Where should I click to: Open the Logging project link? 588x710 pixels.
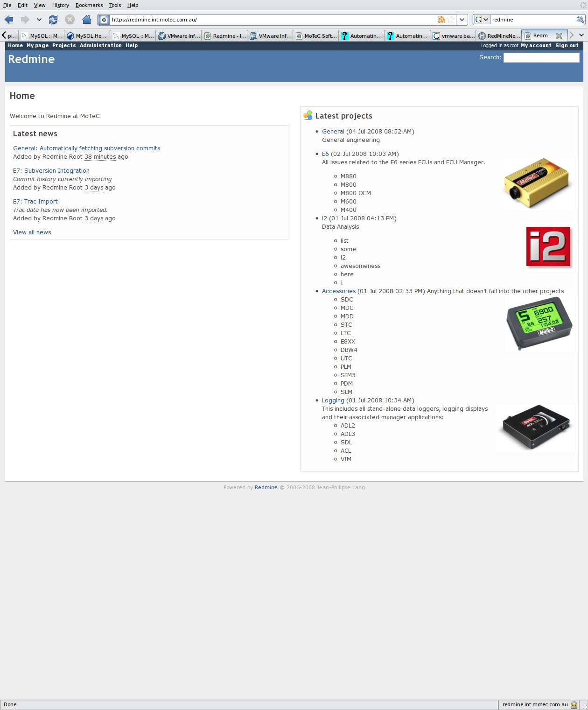(333, 401)
